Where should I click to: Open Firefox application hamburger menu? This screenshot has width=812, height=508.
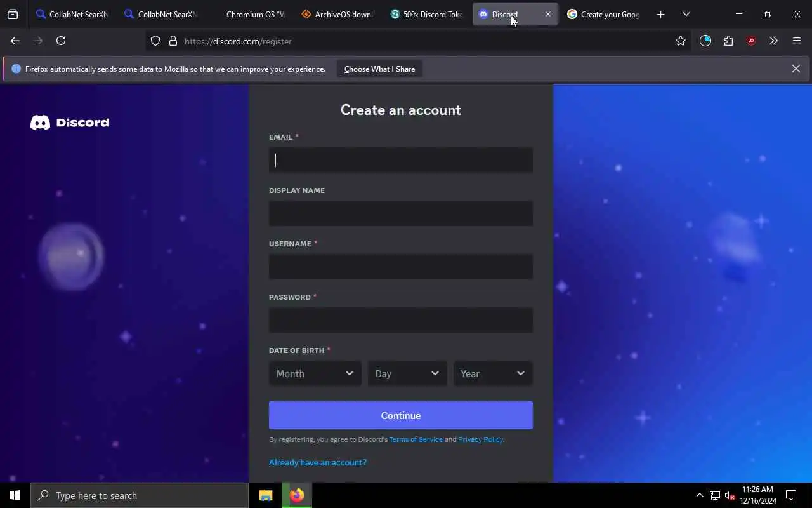797,41
